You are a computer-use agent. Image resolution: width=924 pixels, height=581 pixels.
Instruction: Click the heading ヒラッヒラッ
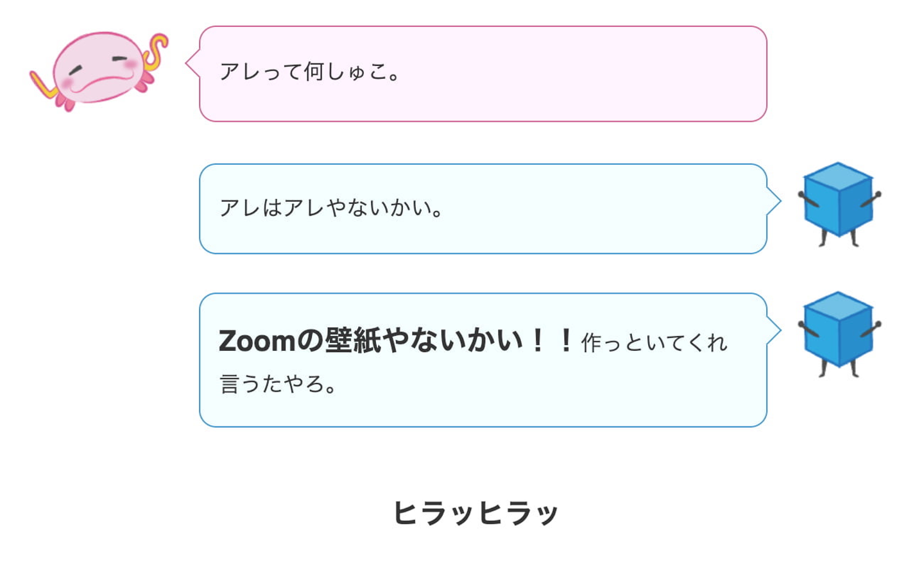[475, 512]
